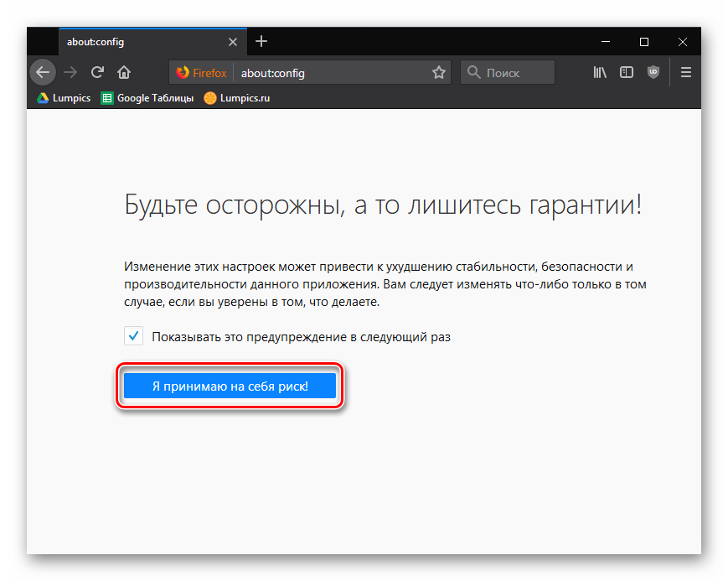Bookmark this page with the star
Viewport: 728px width, 581px height.
pos(438,73)
